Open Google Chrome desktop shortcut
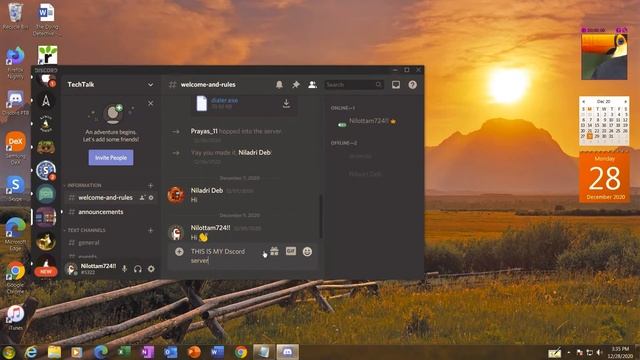640x360 pixels. pyautogui.click(x=15, y=277)
